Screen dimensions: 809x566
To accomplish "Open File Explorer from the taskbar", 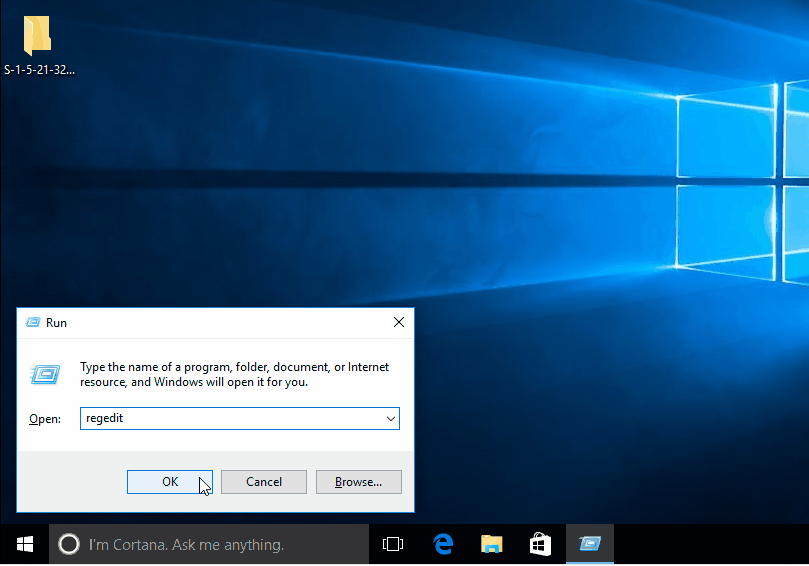I will click(491, 545).
